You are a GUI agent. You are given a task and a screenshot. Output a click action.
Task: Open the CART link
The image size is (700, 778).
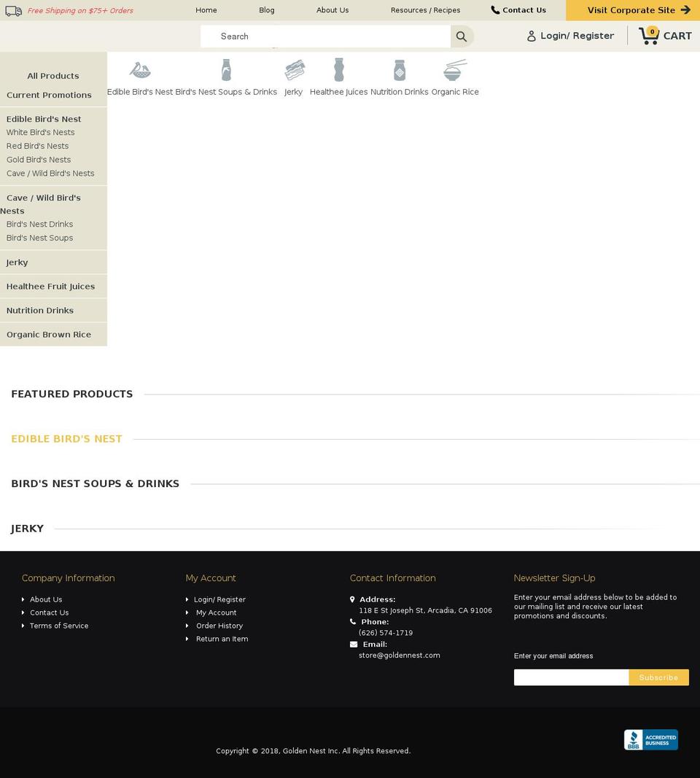tap(677, 36)
